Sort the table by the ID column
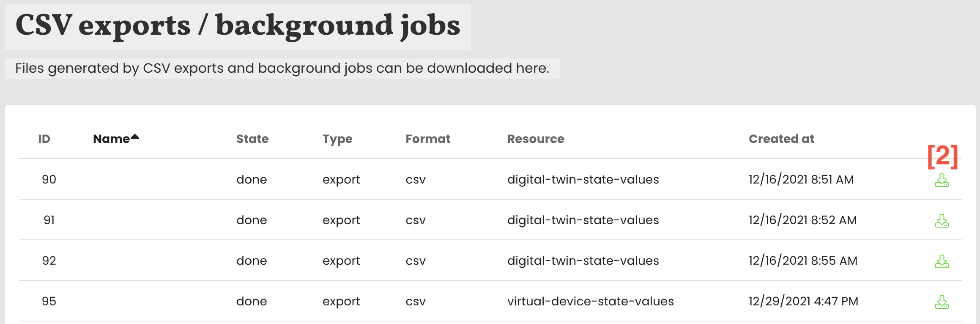 [44, 139]
